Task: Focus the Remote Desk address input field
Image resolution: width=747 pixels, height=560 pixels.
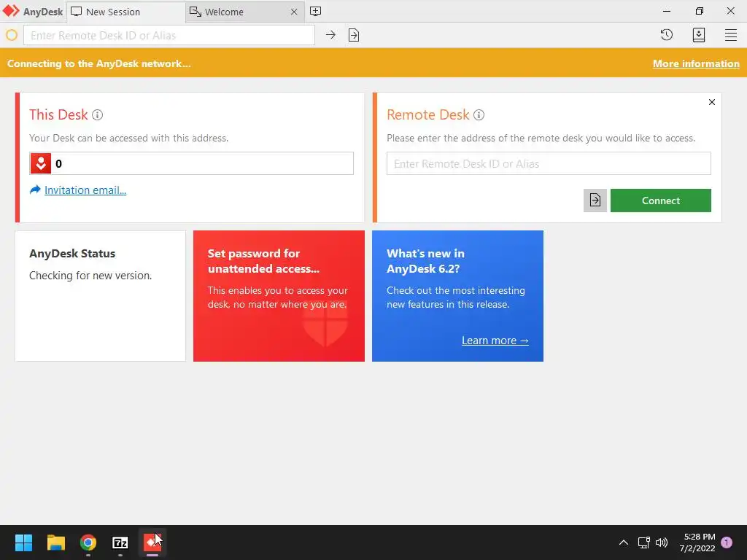Action: [549, 163]
